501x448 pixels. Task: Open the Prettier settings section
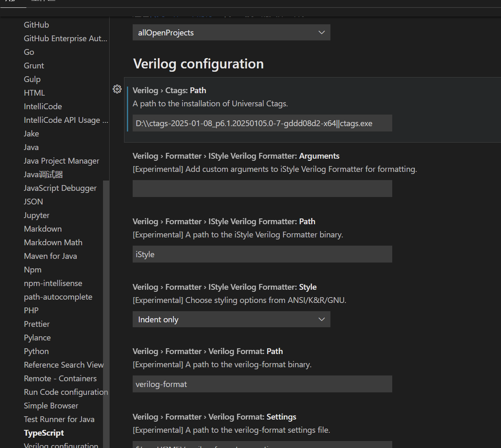pos(37,324)
